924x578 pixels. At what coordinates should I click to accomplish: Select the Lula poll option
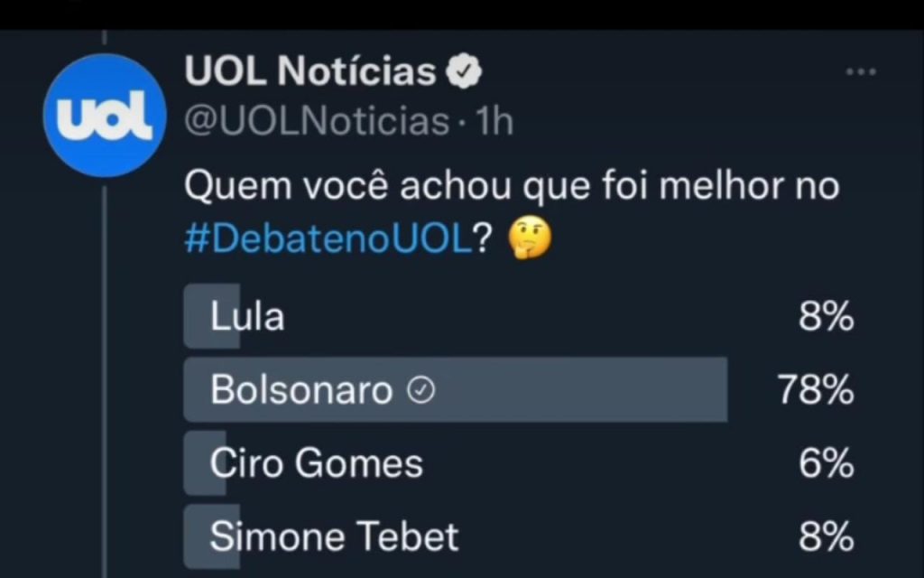click(247, 317)
